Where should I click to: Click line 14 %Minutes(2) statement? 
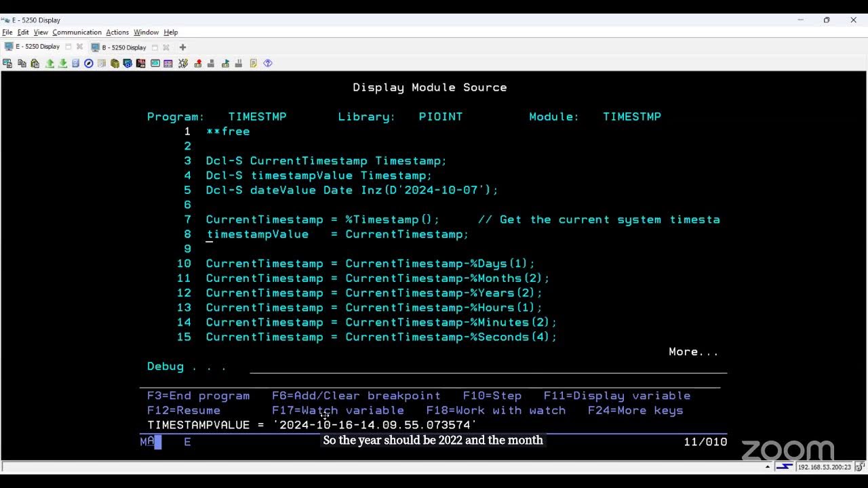pos(381,323)
